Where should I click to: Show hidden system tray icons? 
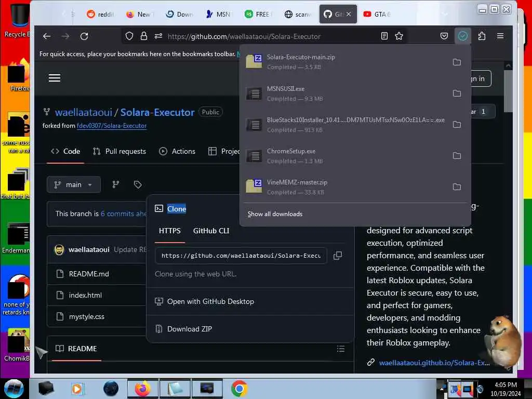442,389
